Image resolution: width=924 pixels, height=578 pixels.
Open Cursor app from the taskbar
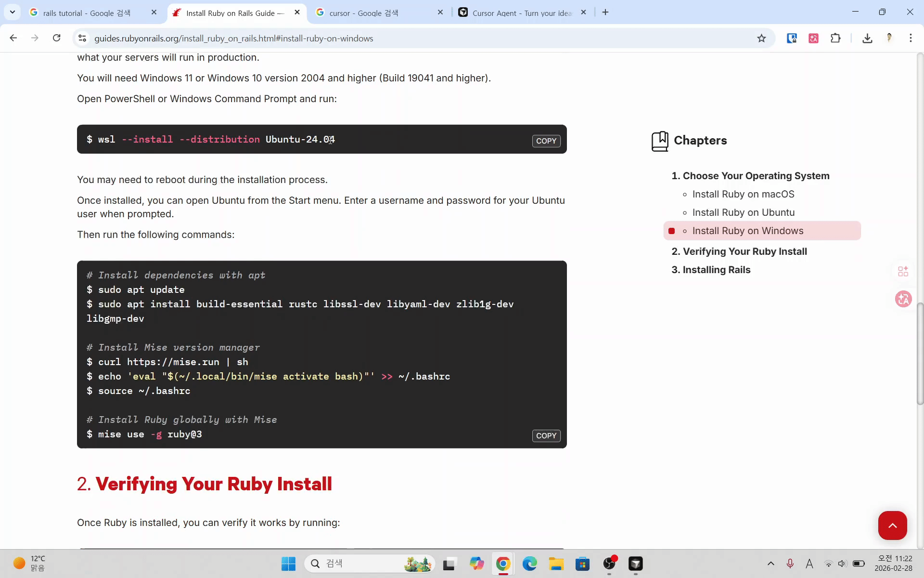(636, 564)
